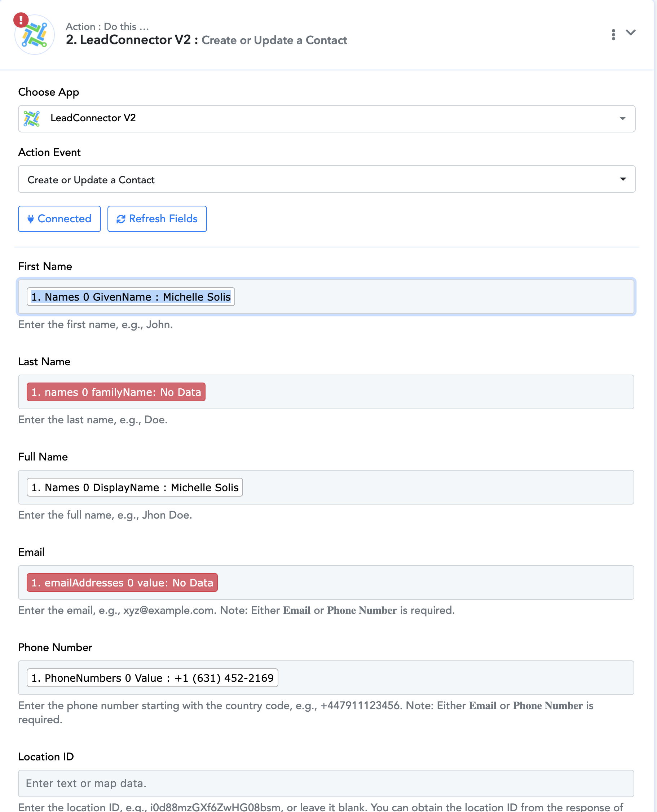Click the LeadConnector logo in the step header
This screenshot has width=657, height=812.
coord(35,35)
